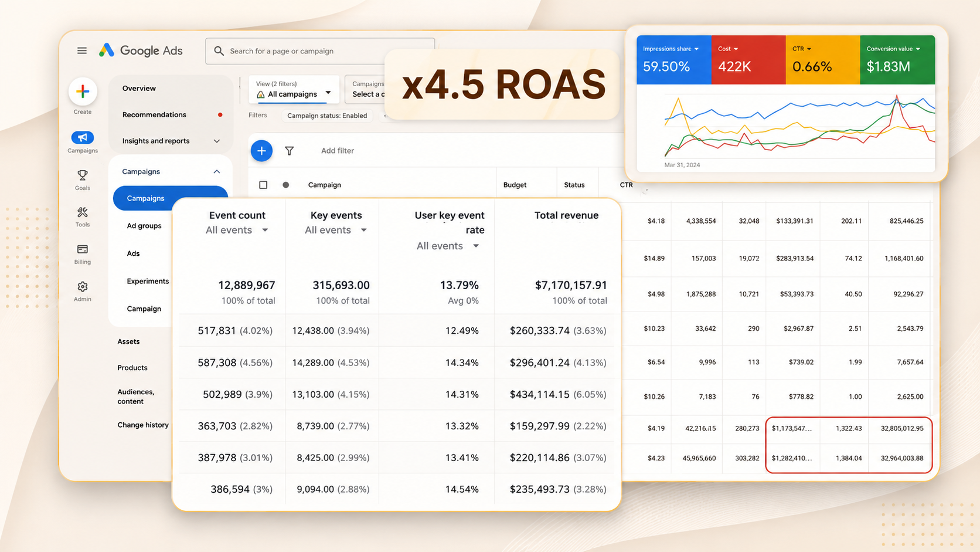
Task: Open Billing card icon
Action: coord(83,249)
